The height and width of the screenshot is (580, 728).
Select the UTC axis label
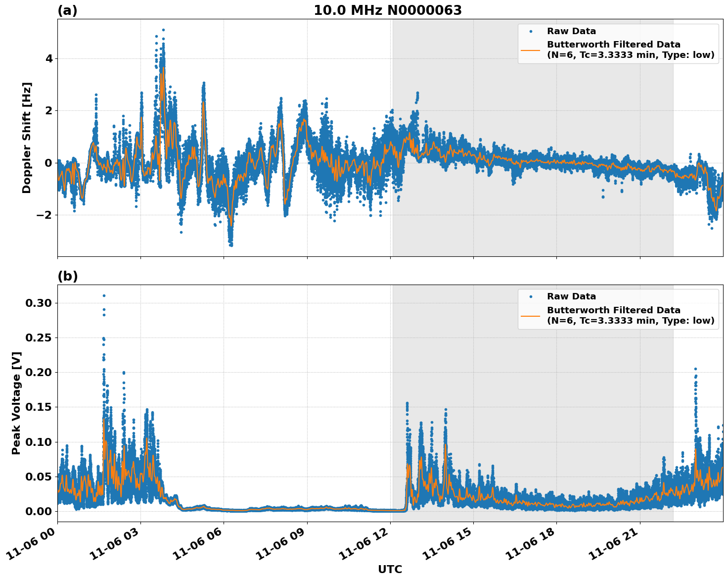(x=390, y=569)
